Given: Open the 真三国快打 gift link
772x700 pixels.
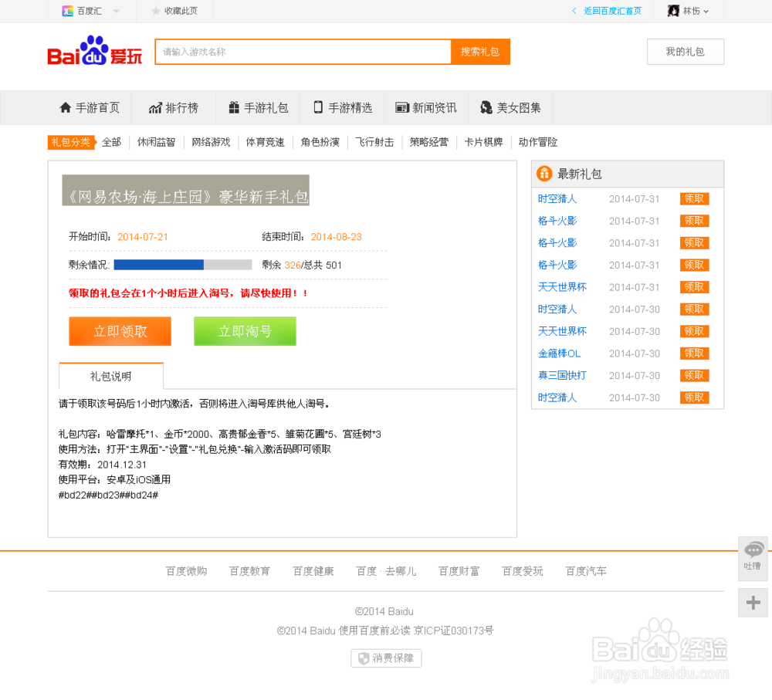Looking at the screenshot, I should click(x=562, y=376).
